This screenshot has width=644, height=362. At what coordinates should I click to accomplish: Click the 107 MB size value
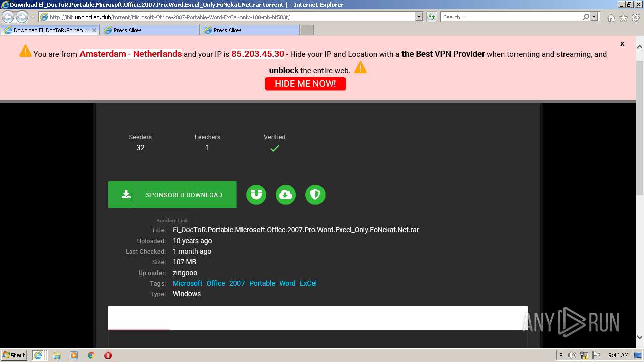[x=184, y=262]
